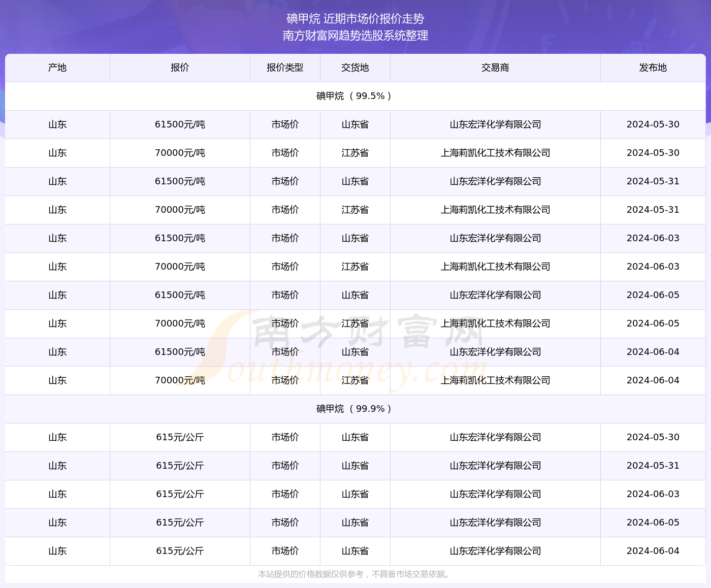Select the 碘甲烷（99.5%）section heading
This screenshot has width=711, height=588.
(355, 96)
